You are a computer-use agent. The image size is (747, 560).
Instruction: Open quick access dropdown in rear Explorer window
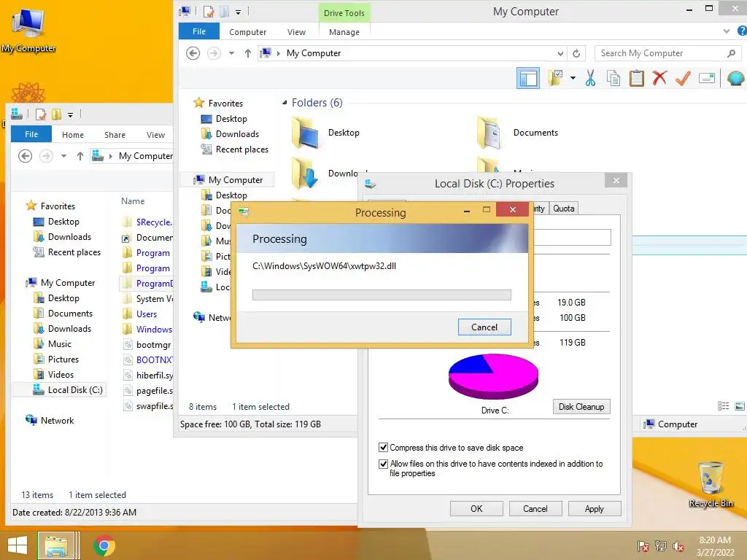click(x=71, y=114)
